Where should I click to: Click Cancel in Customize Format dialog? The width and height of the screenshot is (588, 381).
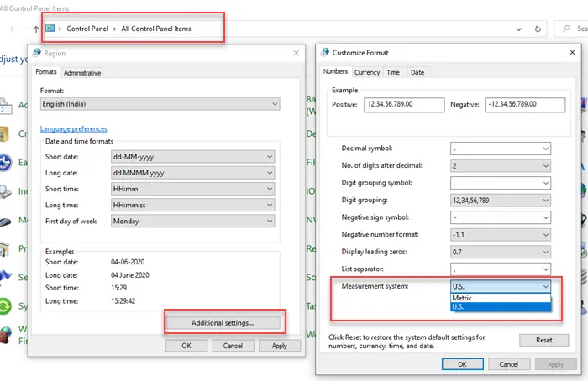[x=509, y=364]
